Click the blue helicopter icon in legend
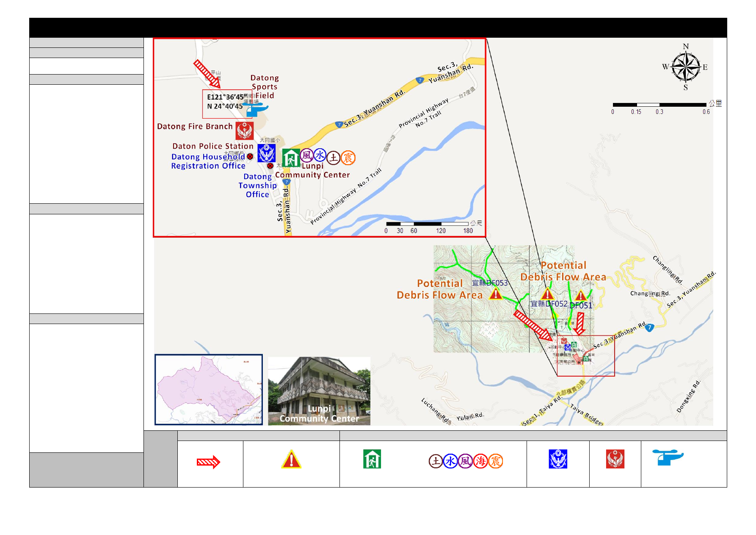This screenshot has height=535, width=756. point(668,457)
